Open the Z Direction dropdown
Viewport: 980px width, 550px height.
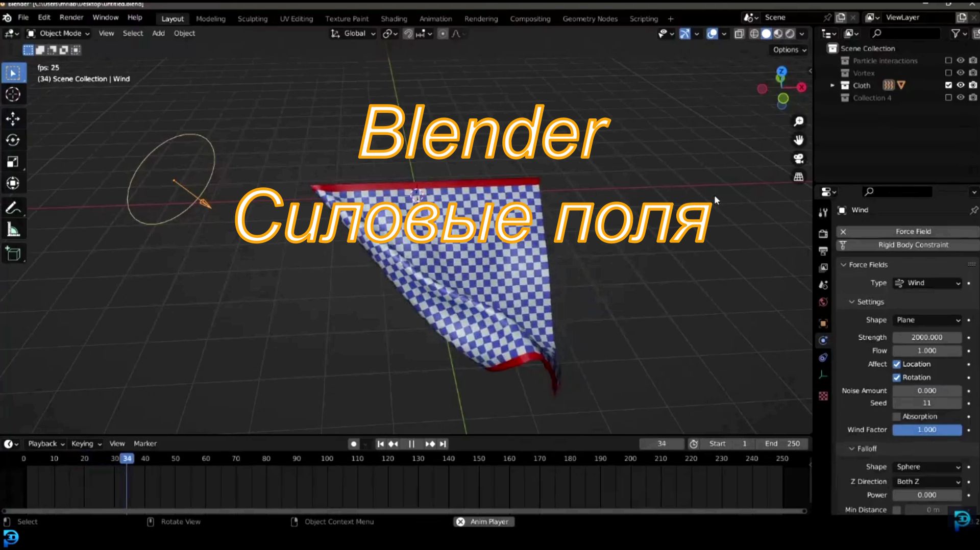pos(927,482)
